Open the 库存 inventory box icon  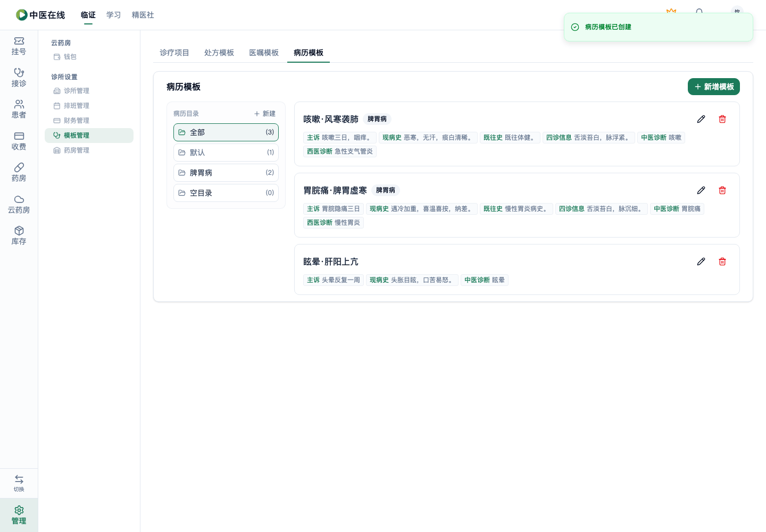(x=19, y=235)
